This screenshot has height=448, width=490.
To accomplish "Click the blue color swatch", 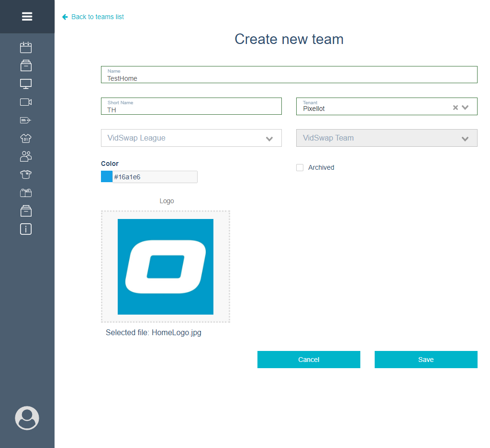I will [107, 176].
